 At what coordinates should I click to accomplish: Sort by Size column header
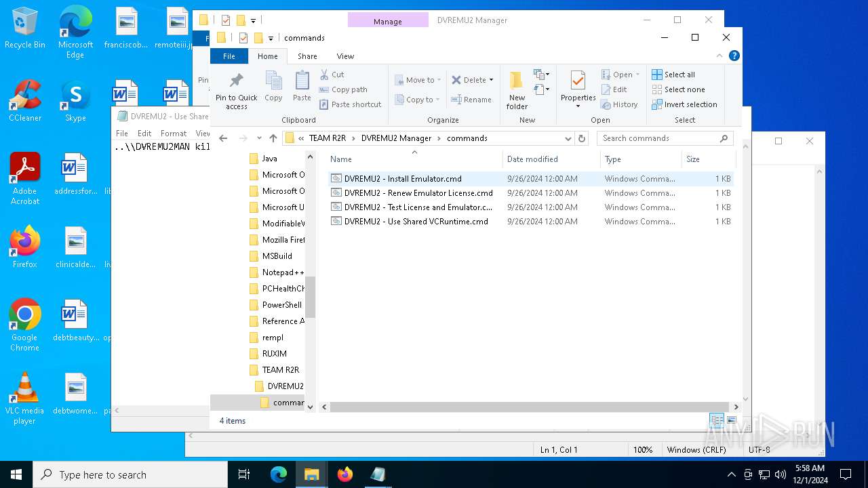coord(709,159)
